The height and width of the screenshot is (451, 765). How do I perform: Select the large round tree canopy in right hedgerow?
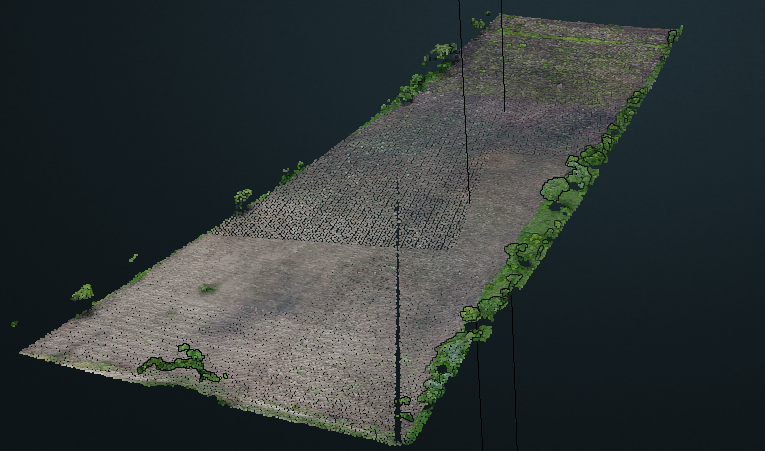click(555, 188)
